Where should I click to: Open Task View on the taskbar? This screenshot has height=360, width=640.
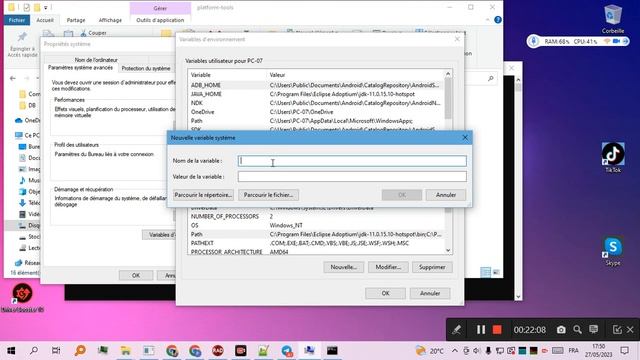pos(56,350)
